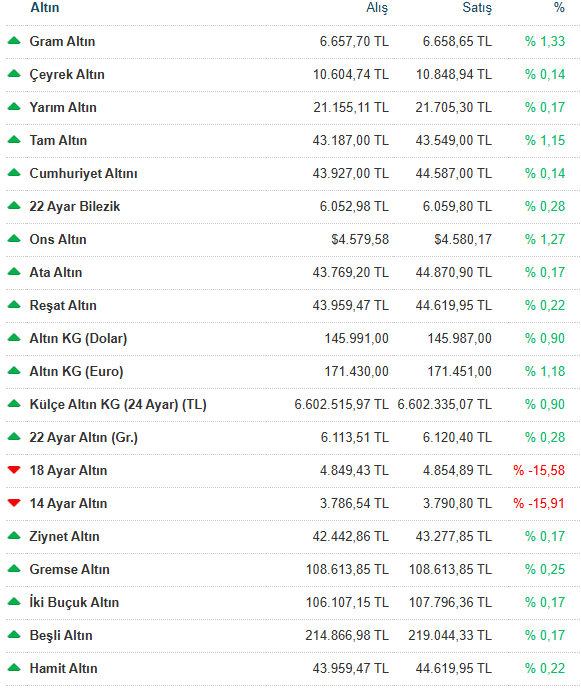581x689 pixels.
Task: Select the 22 Ayar Bilezik row name
Action: pos(74,207)
